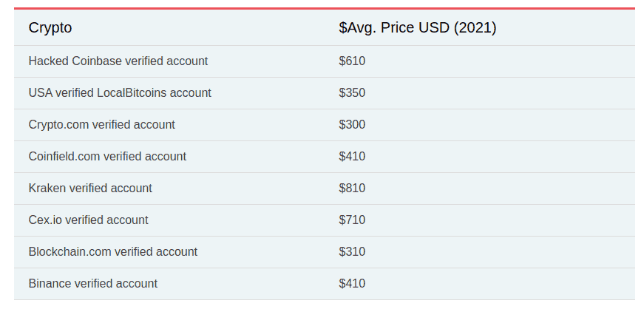
Task: Select Crypto.com verified account entry
Action: 101,124
